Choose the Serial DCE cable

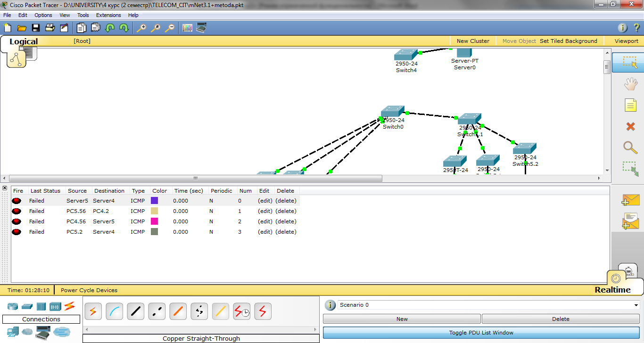point(241,311)
